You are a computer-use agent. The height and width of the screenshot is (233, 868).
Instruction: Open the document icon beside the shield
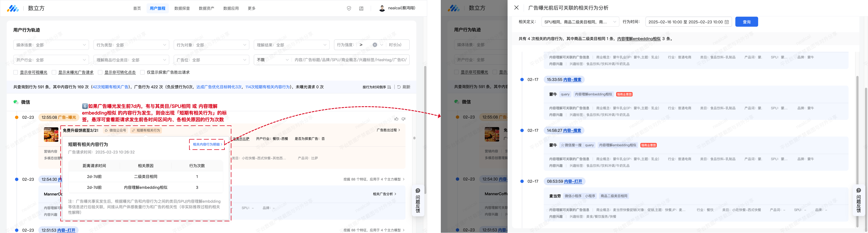(x=361, y=8)
